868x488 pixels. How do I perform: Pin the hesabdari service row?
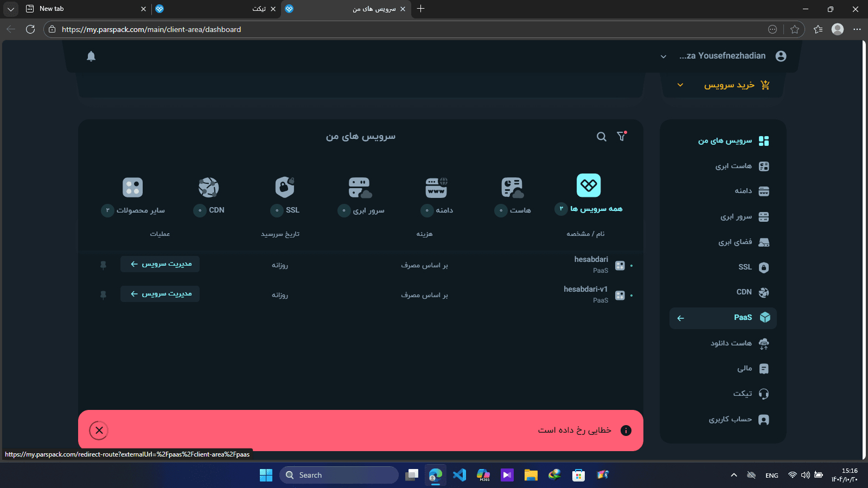tap(103, 265)
